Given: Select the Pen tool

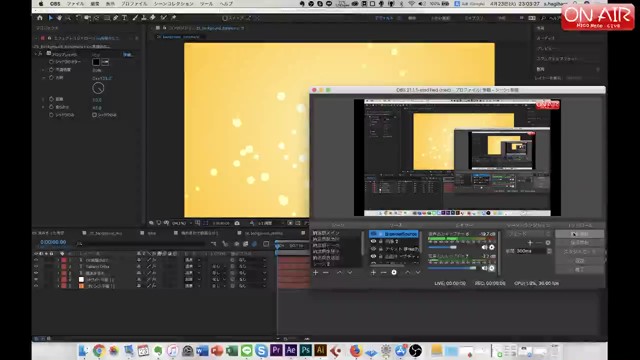Looking at the screenshot, I should coord(116,18).
